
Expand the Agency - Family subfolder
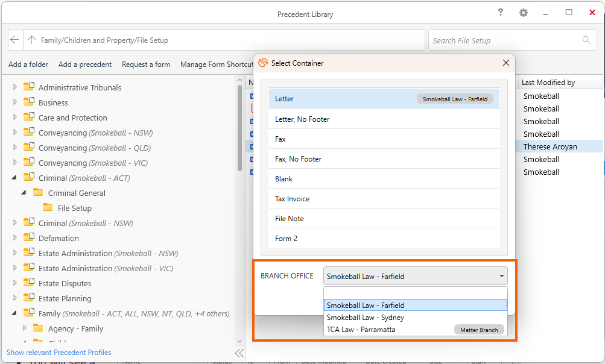24,328
